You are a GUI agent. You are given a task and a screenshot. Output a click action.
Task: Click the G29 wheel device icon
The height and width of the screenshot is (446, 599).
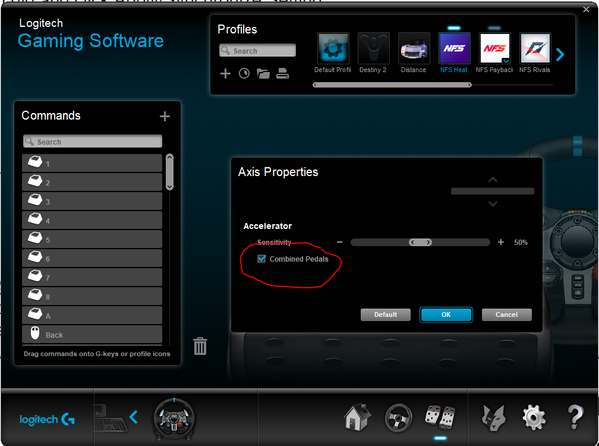click(x=174, y=419)
